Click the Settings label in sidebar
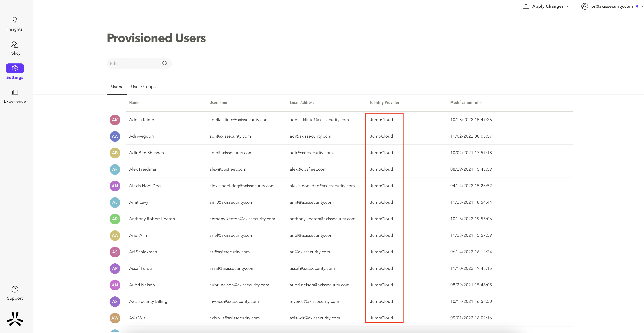644x333 pixels. 15,78
